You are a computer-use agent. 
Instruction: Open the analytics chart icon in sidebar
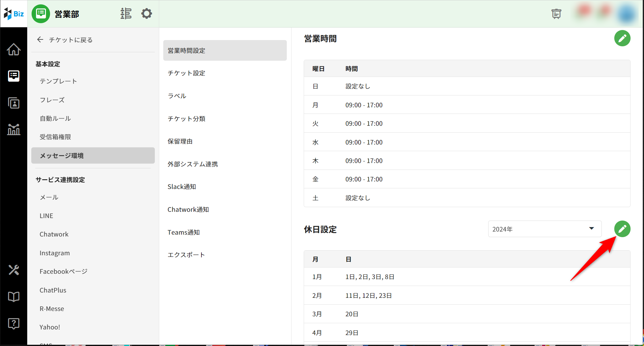coord(14,129)
